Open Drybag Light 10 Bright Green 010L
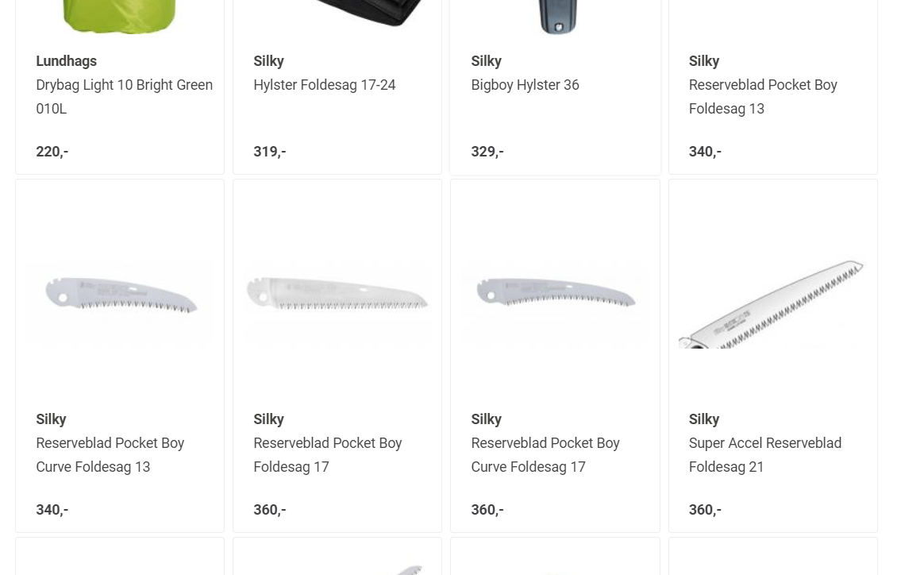924x575 pixels. pos(124,96)
